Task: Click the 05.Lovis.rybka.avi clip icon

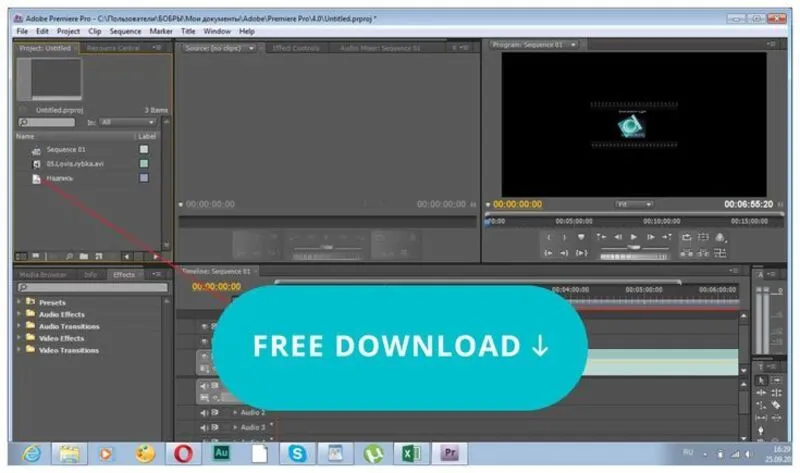Action: (36, 164)
